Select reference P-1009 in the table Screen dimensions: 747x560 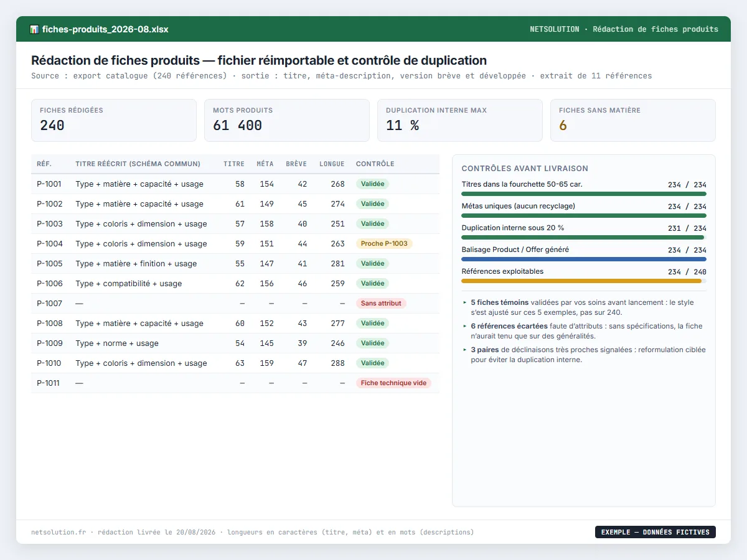[x=50, y=343]
